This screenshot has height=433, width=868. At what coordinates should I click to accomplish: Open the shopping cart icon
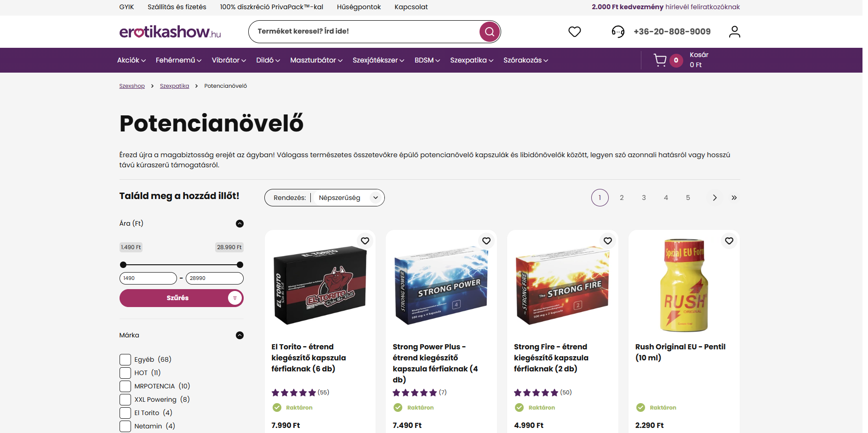pyautogui.click(x=660, y=60)
